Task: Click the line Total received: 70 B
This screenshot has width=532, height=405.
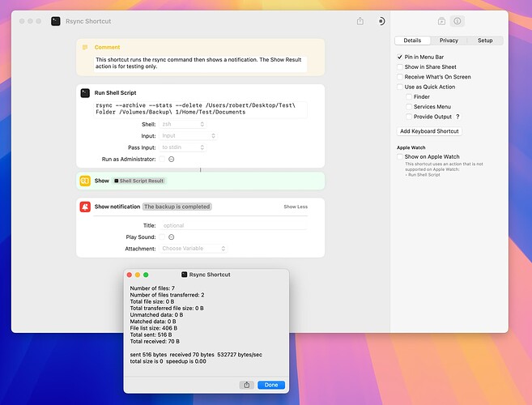Action: (155, 341)
